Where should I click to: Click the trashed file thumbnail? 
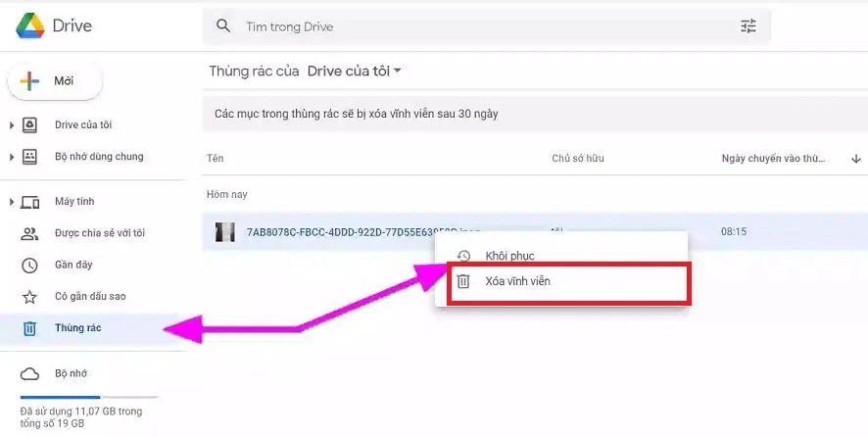tap(224, 231)
